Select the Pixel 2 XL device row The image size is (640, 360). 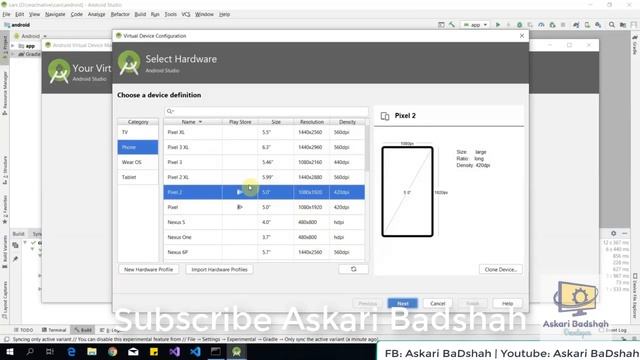(264, 177)
